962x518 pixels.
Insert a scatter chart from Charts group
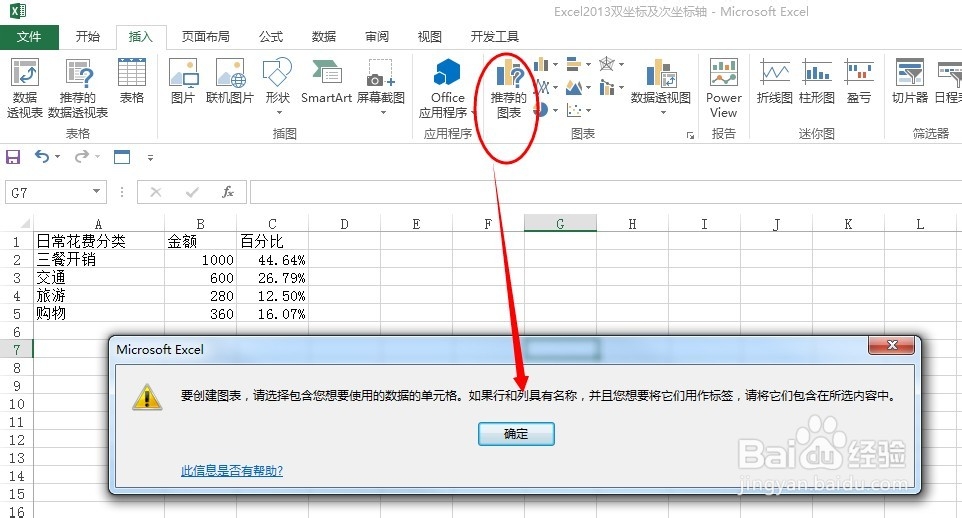(574, 110)
